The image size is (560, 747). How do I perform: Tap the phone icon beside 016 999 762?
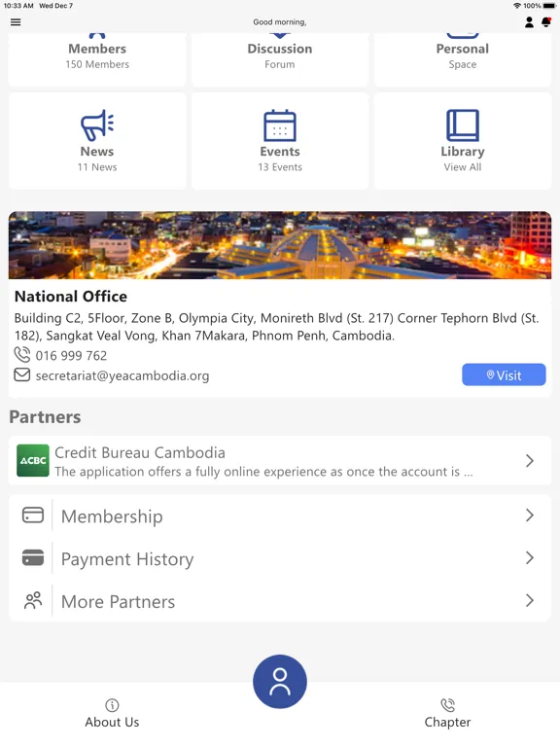22,355
